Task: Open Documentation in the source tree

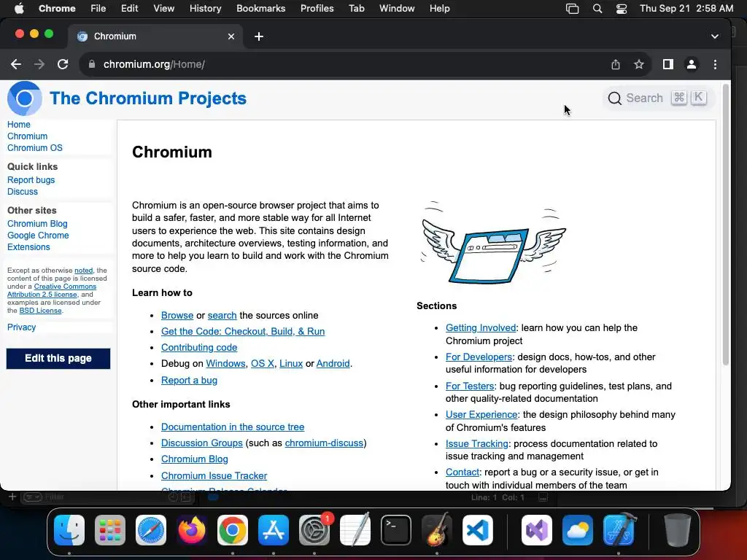Action: click(233, 427)
